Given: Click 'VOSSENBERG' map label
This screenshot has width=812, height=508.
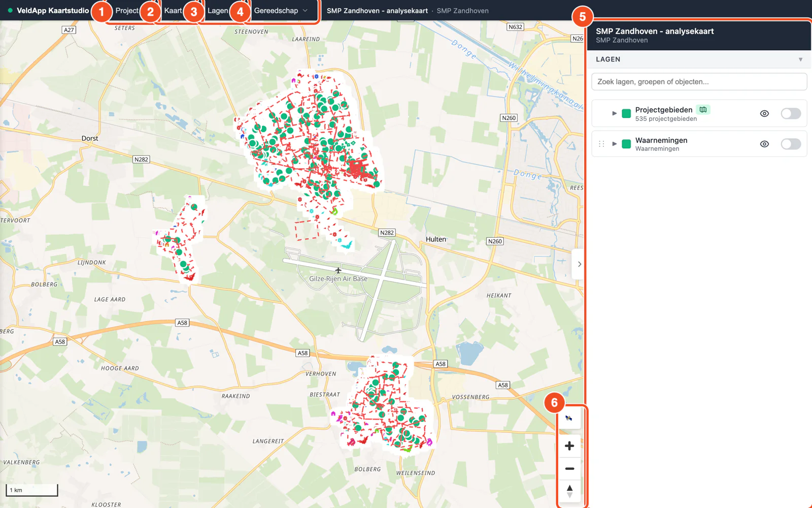Looking at the screenshot, I should tap(470, 397).
